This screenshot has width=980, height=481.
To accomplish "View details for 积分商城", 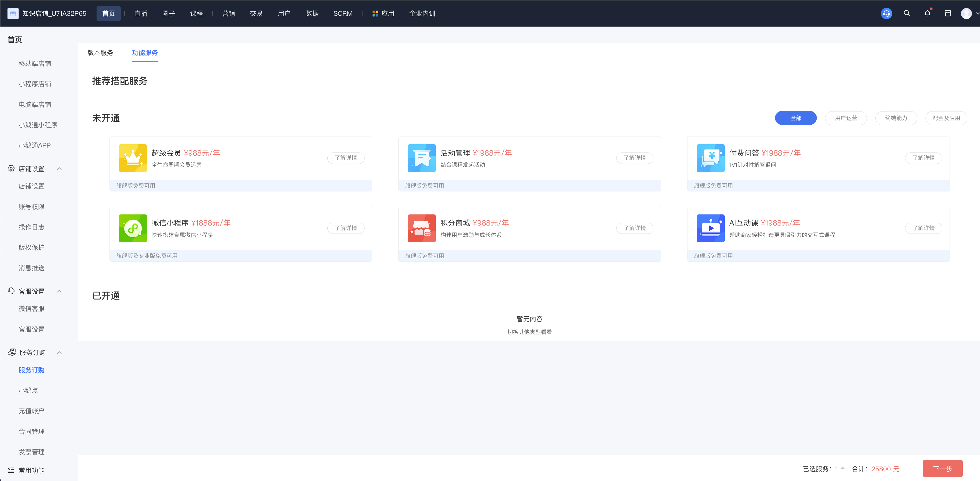I will [x=635, y=228].
